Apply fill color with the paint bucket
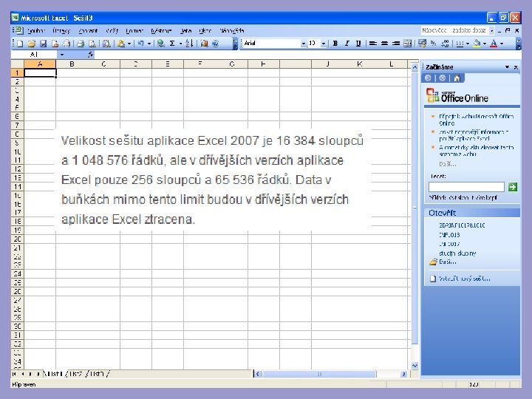 477,44
